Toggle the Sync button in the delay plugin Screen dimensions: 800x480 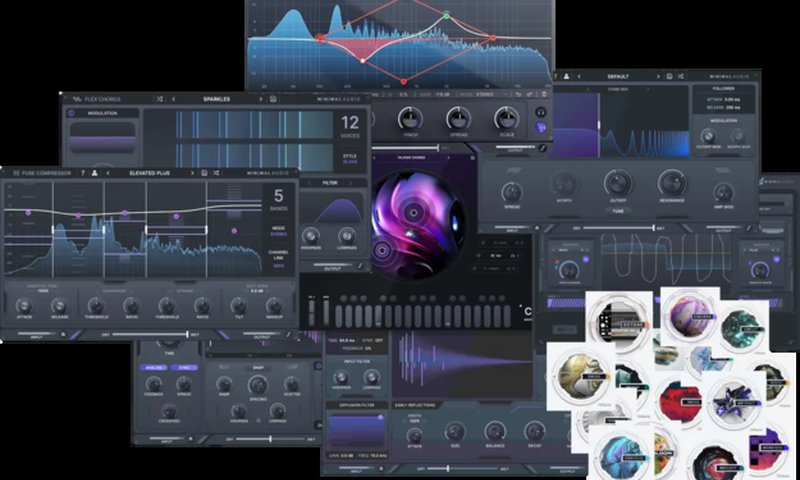pyautogui.click(x=184, y=367)
